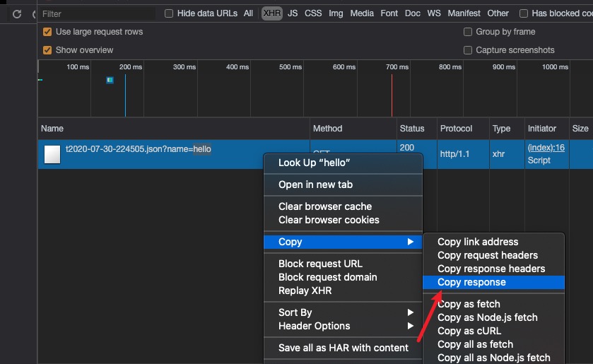The image size is (593, 364).
Task: Click the red load-event line in overview
Action: click(392, 95)
